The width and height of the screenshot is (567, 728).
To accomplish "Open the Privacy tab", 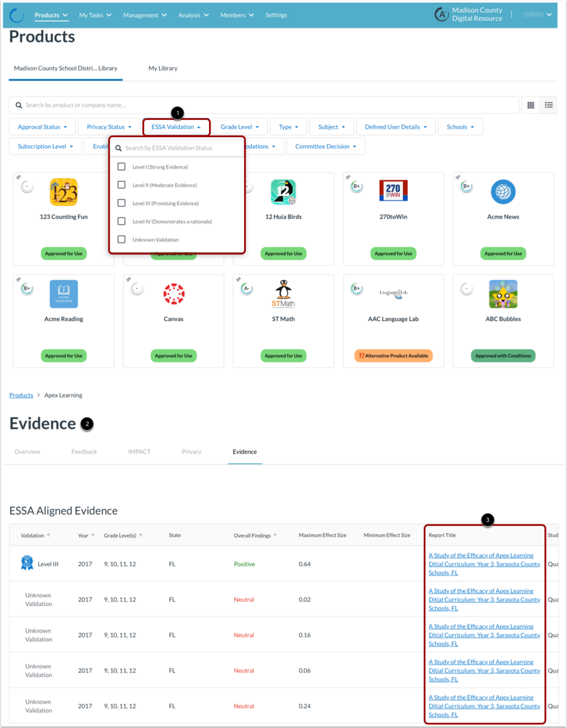I will pyautogui.click(x=192, y=452).
